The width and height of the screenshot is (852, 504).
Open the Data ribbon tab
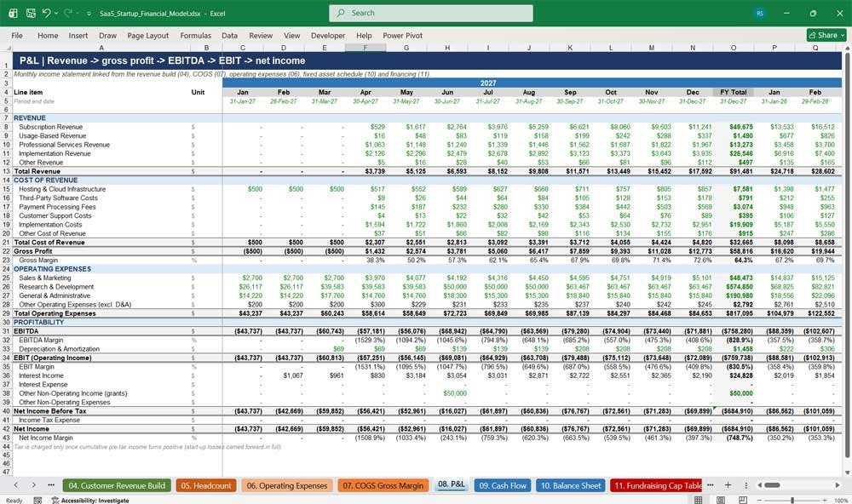click(229, 35)
